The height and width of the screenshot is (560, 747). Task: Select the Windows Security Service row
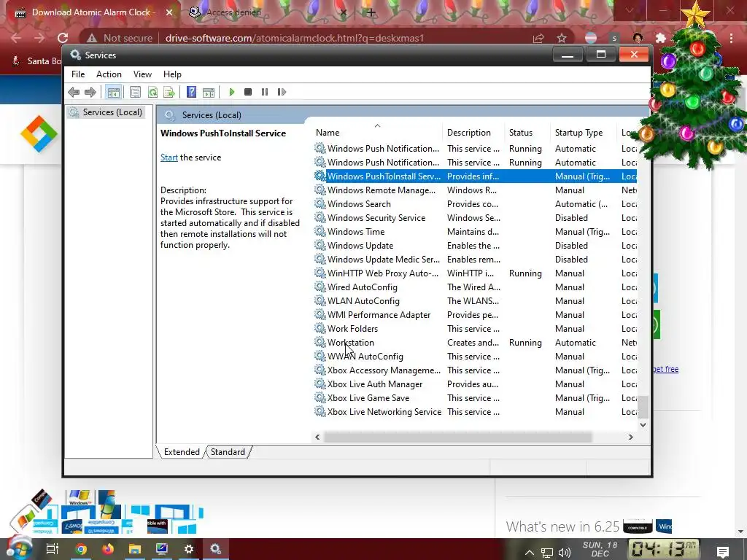coord(475,217)
